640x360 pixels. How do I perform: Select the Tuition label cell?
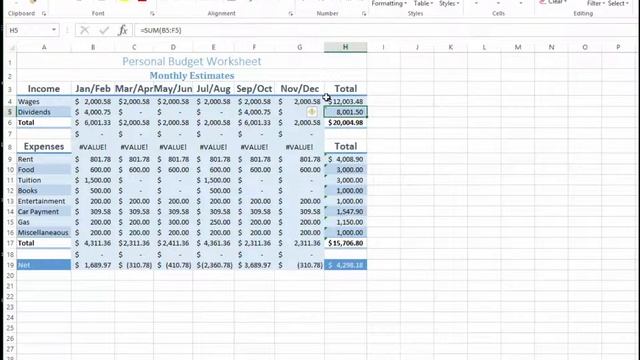click(x=44, y=180)
